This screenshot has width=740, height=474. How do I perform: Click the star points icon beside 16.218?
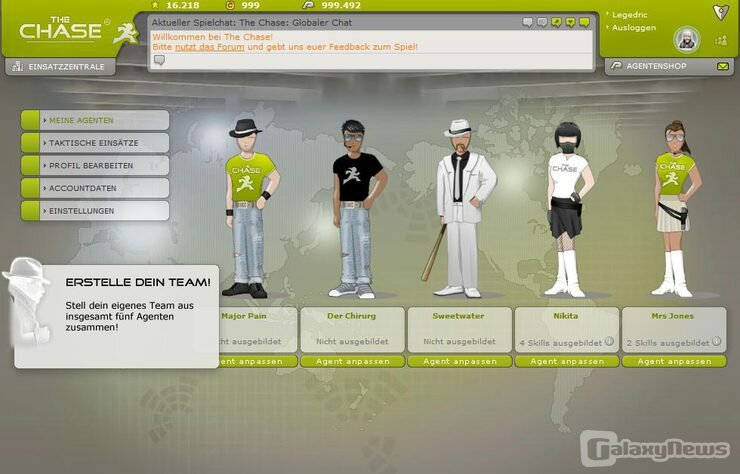155,5
